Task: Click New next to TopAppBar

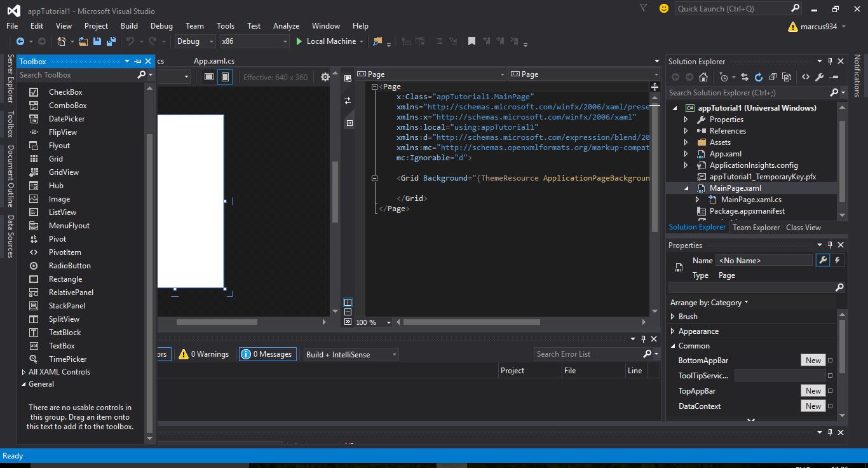Action: [813, 390]
